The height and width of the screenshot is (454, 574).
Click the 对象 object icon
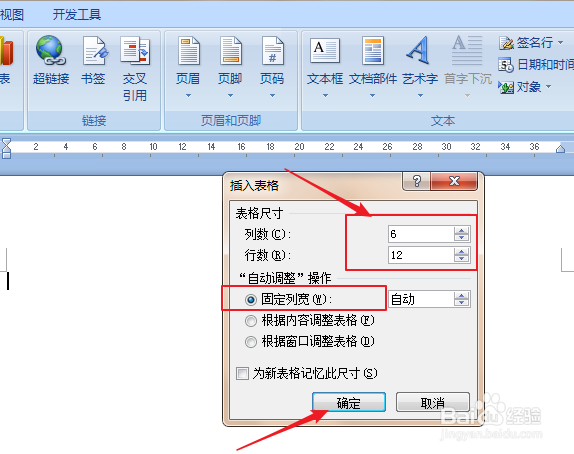tap(506, 87)
